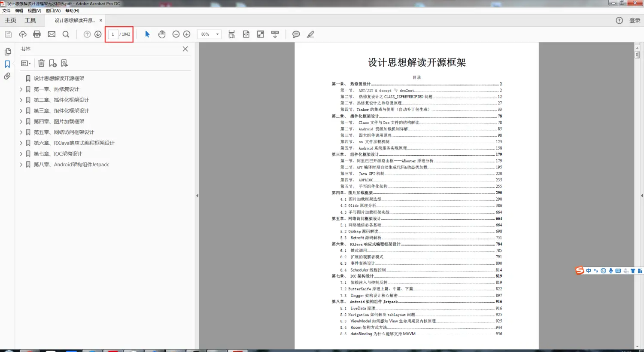This screenshot has width=644, height=352.
Task: Open the page thumbnails panel icon
Action: click(x=7, y=52)
